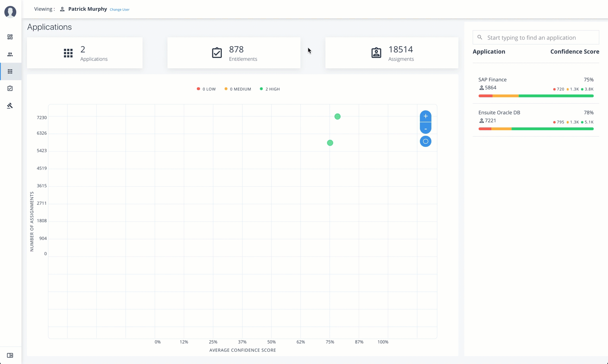The image size is (608, 364).
Task: Toggle the MEDIUM legend series
Action: tap(238, 89)
